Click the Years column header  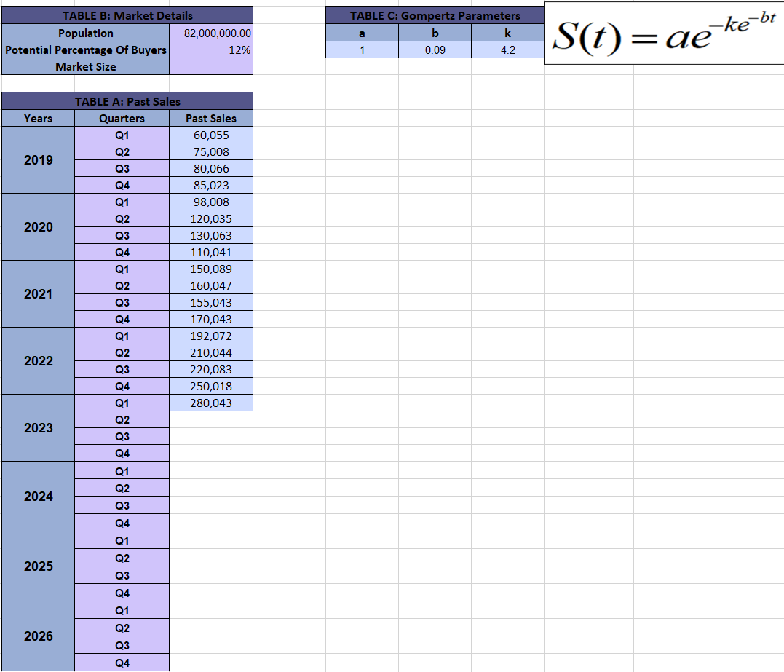tap(37, 118)
